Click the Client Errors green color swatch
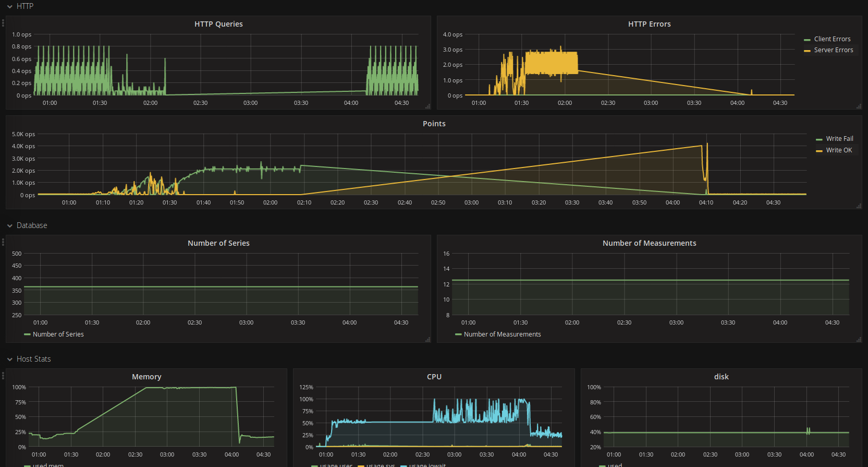Image resolution: width=868 pixels, height=467 pixels. [x=807, y=40]
